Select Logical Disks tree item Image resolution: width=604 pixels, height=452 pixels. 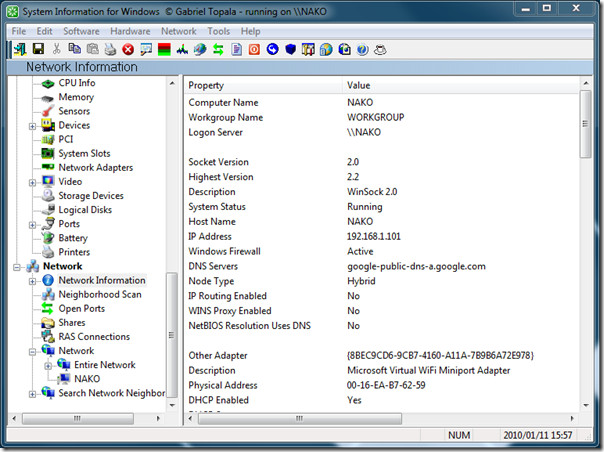click(x=85, y=210)
